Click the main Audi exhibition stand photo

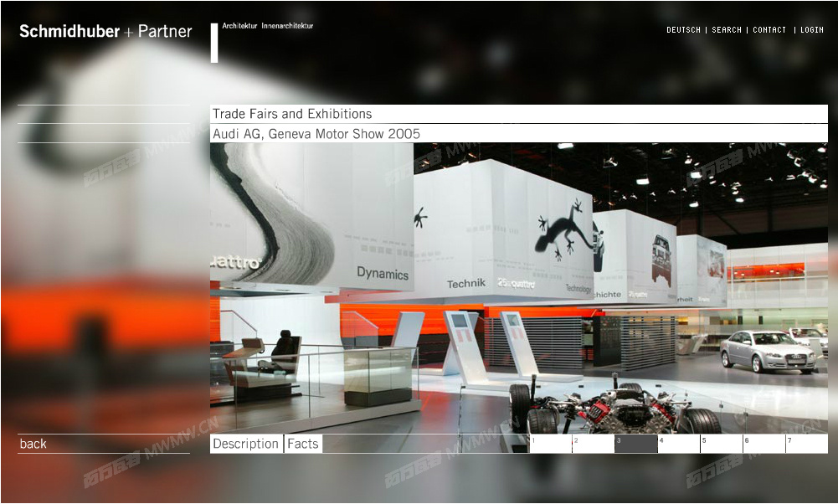(x=519, y=288)
